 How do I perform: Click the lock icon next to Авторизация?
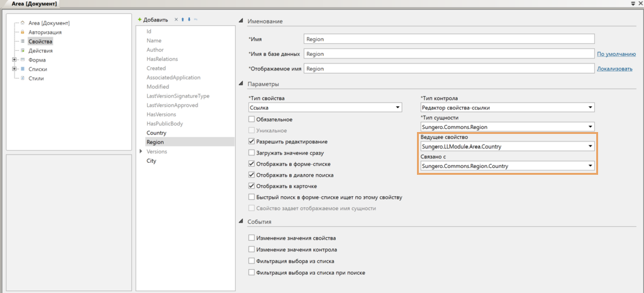[x=23, y=32]
